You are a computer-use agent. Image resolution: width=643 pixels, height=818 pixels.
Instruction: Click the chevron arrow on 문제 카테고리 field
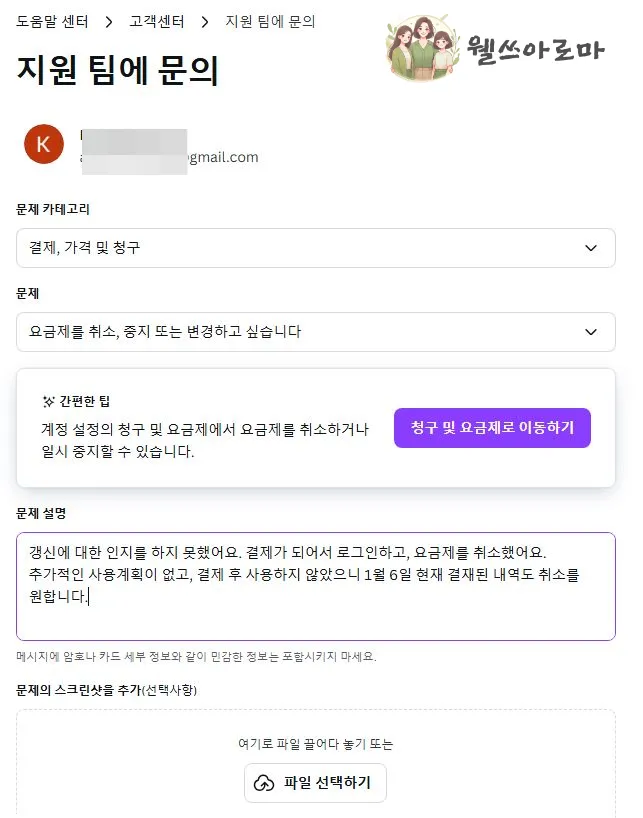pos(591,247)
